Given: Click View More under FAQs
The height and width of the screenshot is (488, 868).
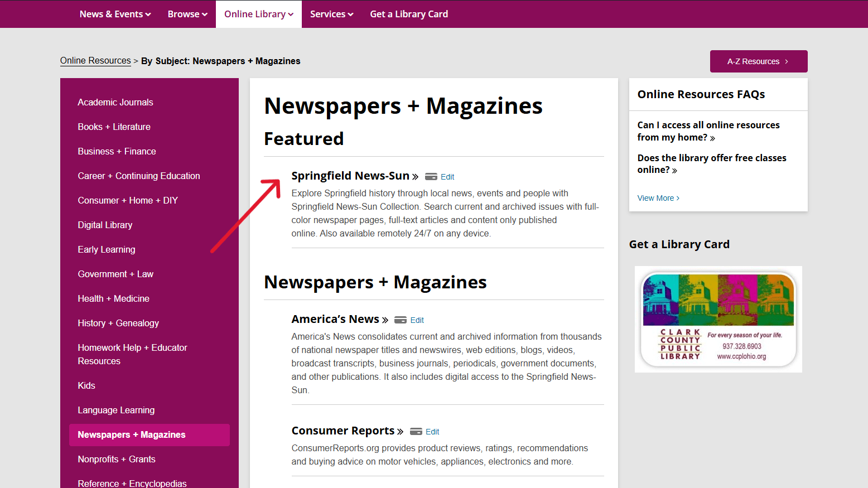Looking at the screenshot, I should click(x=658, y=198).
